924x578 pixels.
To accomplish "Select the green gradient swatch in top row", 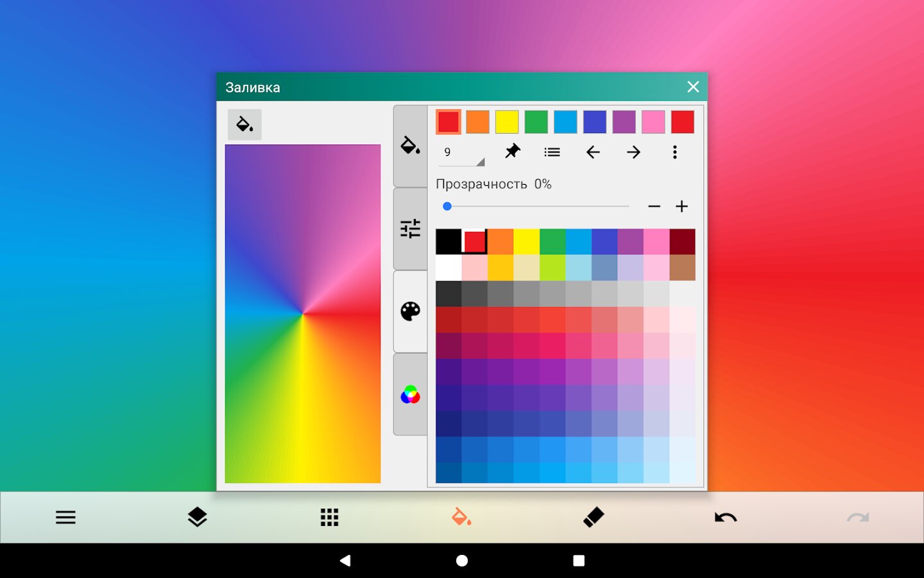I will pyautogui.click(x=536, y=122).
